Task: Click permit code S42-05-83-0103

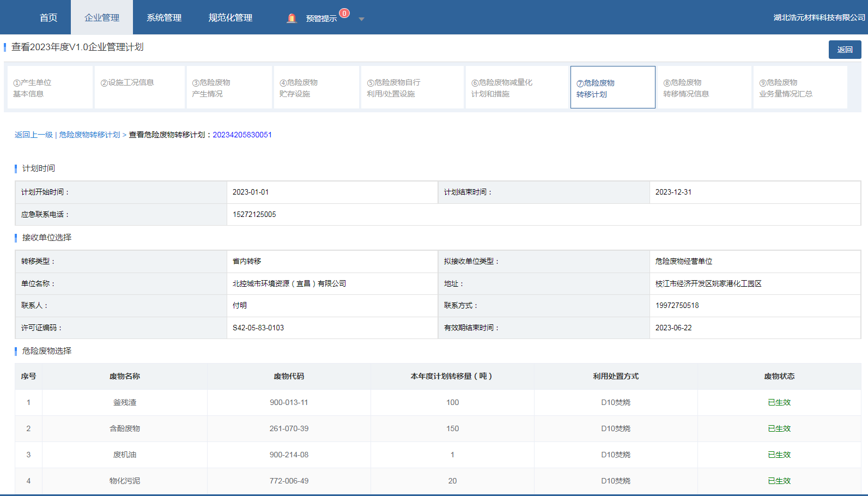Action: [x=258, y=328]
